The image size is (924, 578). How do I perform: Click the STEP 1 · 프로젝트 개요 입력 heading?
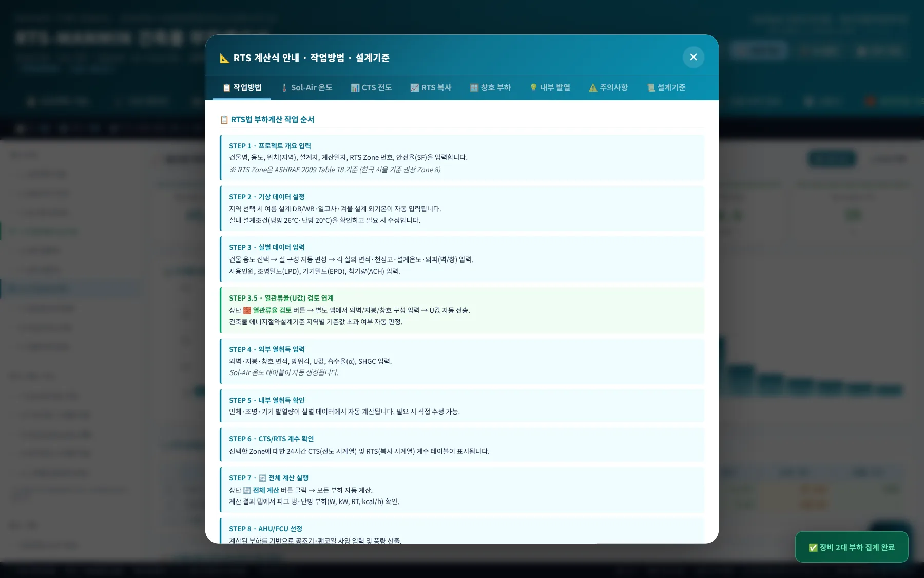point(270,146)
